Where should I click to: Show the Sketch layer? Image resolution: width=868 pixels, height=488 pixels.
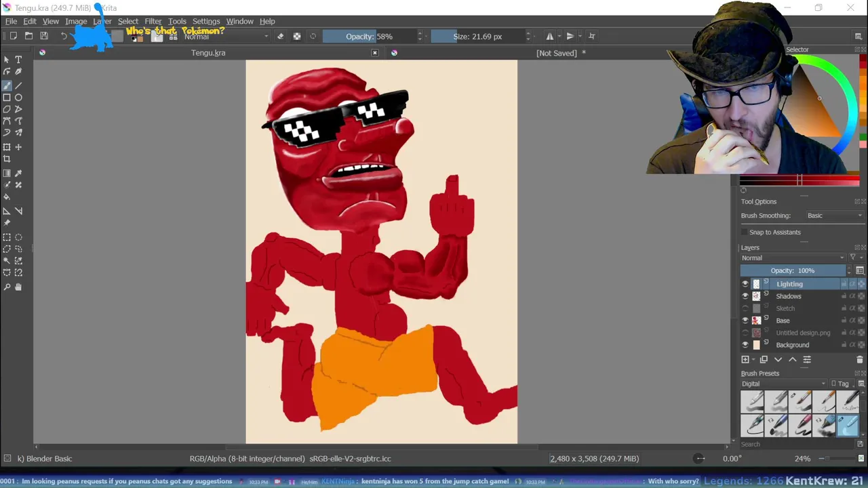coord(745,308)
